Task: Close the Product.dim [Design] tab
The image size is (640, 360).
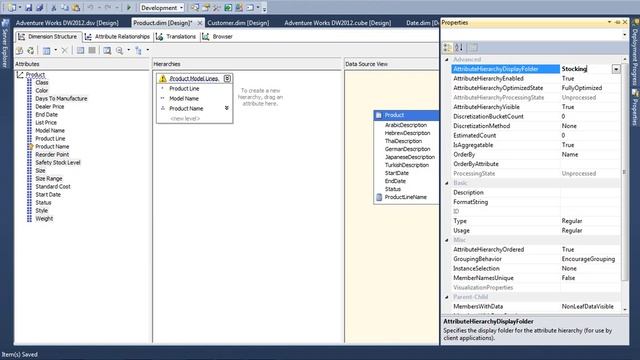Action: click(x=200, y=23)
